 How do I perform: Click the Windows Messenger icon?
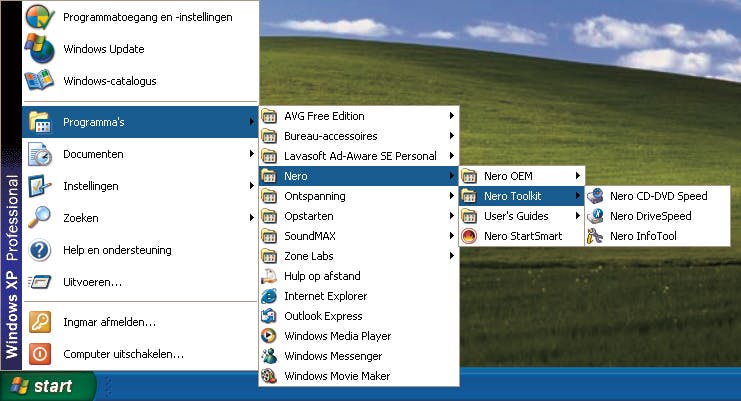tap(269, 356)
